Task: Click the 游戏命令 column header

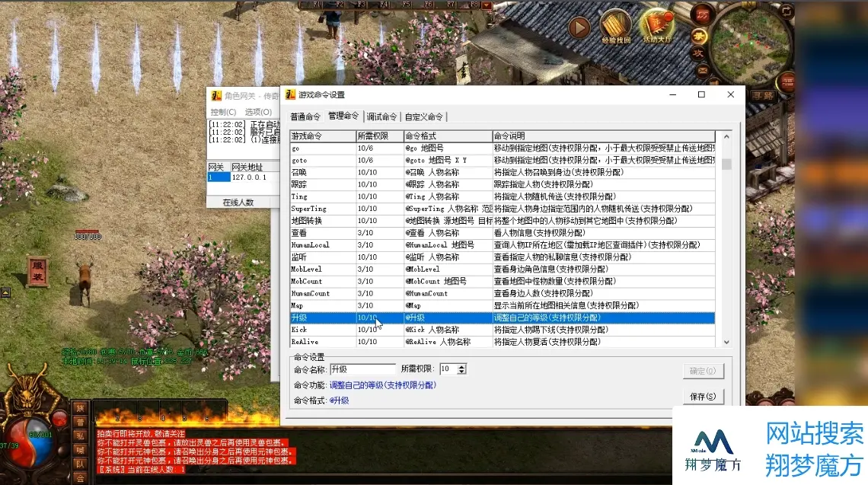Action: [x=323, y=136]
